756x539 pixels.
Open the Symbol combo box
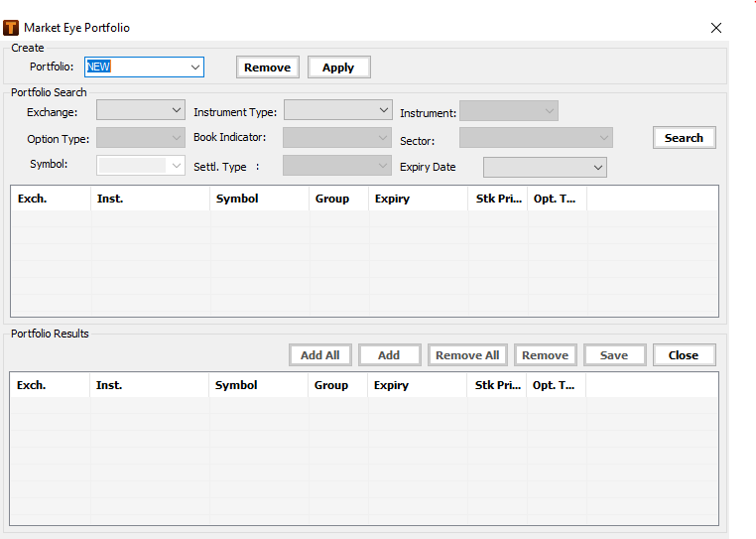tap(141, 166)
